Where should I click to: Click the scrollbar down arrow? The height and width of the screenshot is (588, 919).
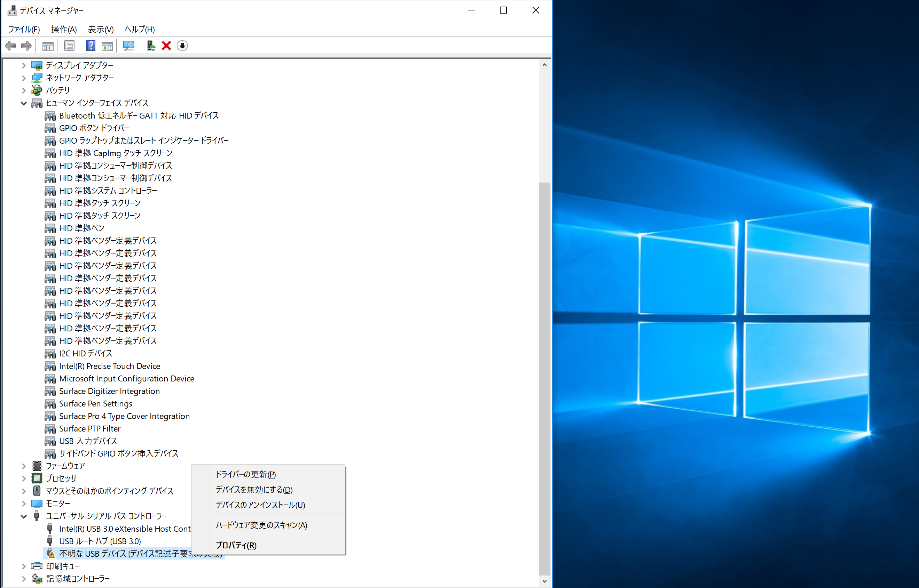click(x=544, y=581)
